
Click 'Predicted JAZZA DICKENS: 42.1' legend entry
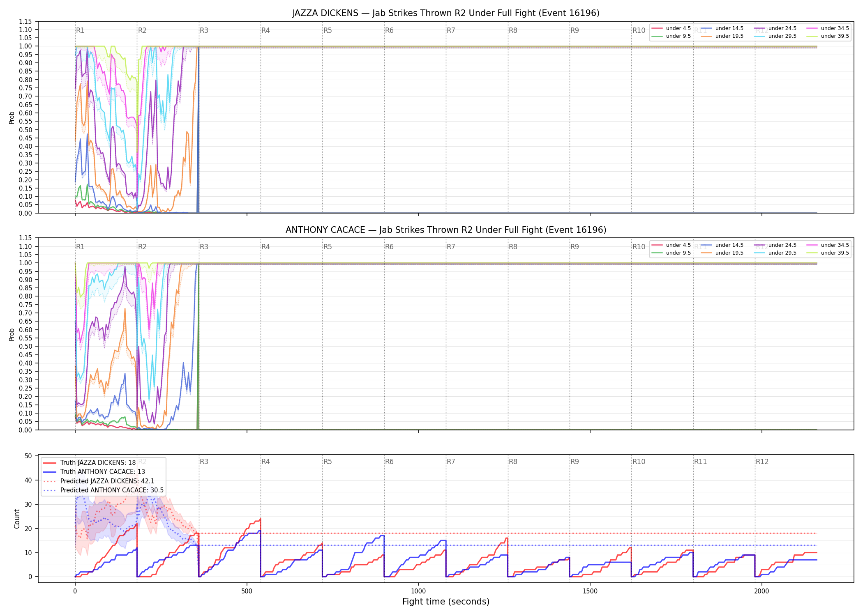tap(99, 481)
